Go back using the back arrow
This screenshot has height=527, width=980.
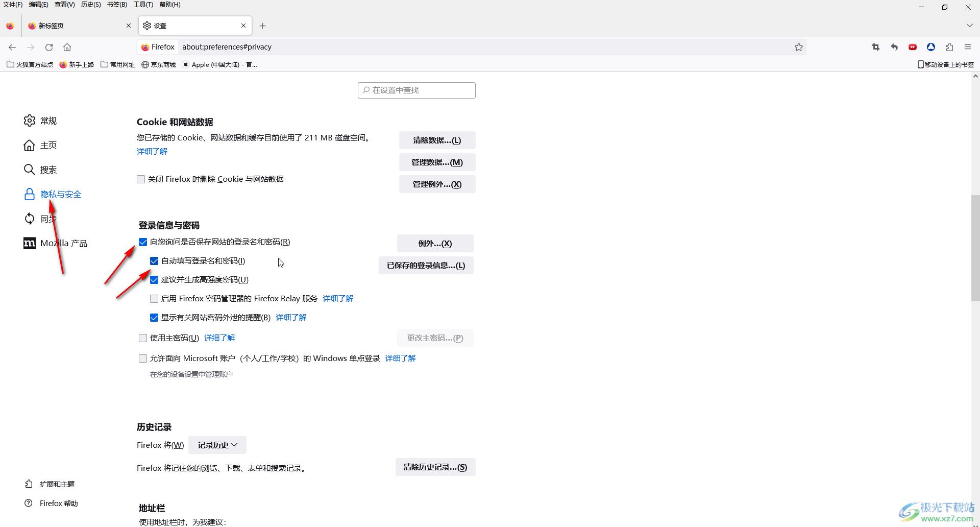12,47
